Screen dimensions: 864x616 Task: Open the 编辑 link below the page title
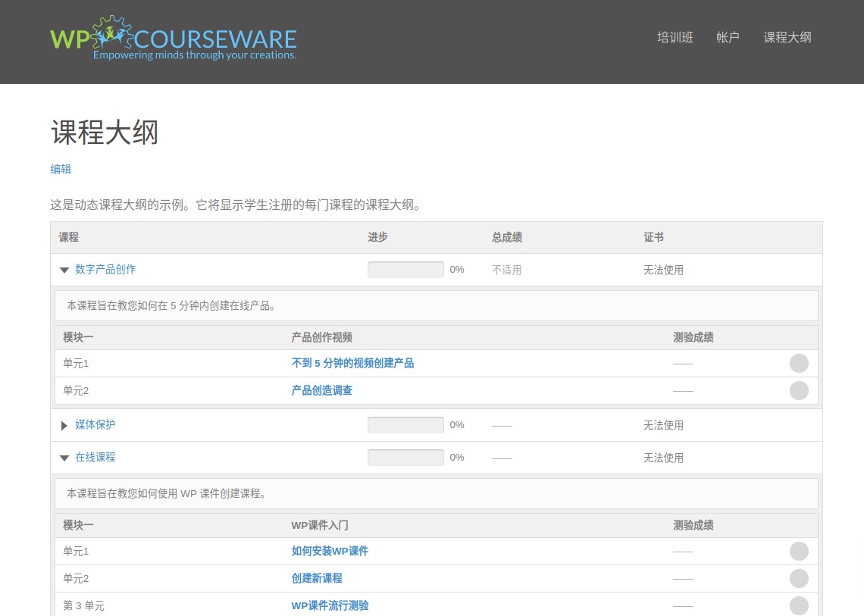pyautogui.click(x=61, y=169)
